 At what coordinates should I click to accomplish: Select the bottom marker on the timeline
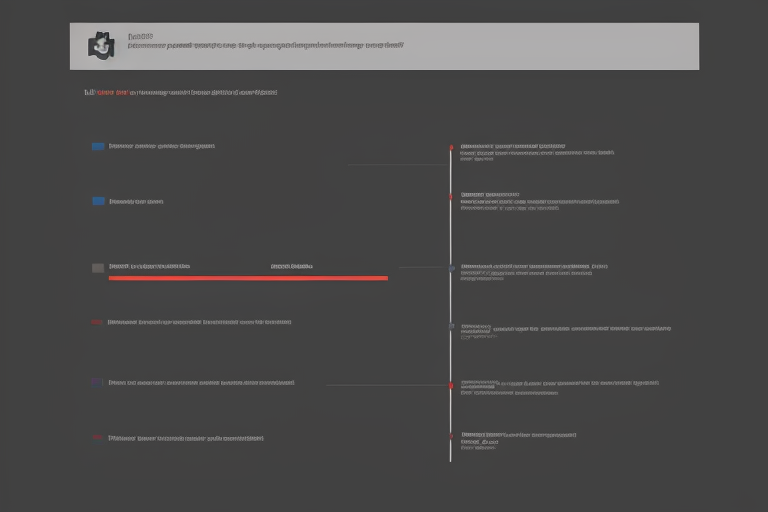451,436
